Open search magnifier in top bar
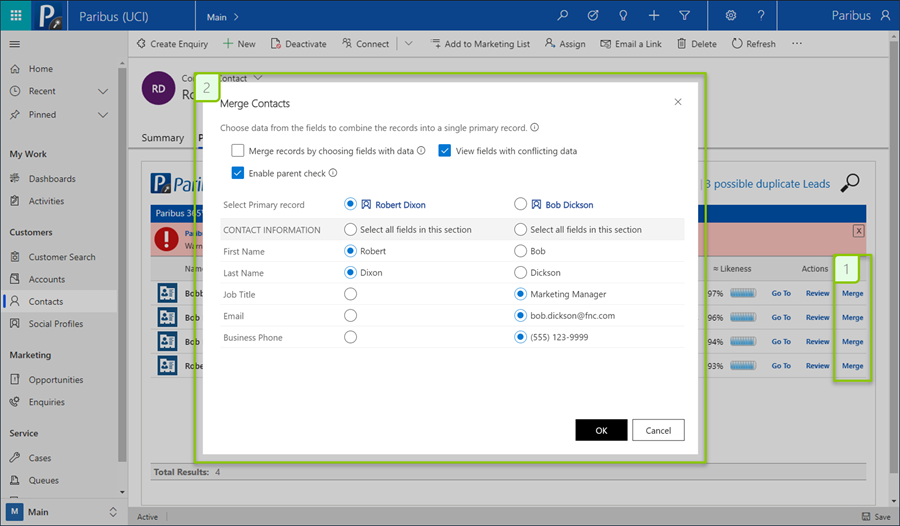Image resolution: width=900 pixels, height=526 pixels. (x=562, y=16)
